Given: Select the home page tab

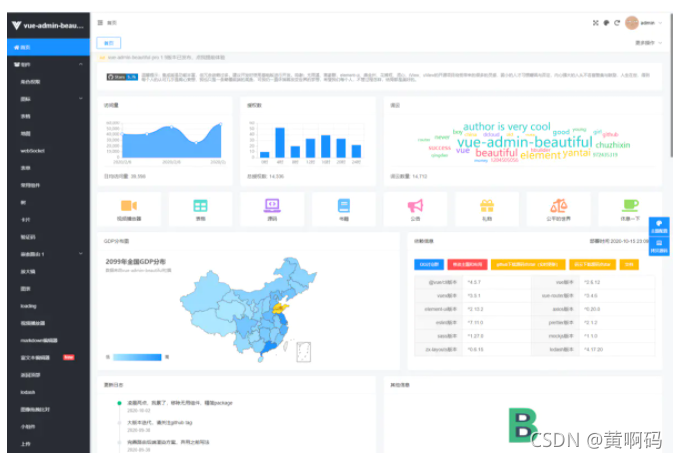Looking at the screenshot, I should pyautogui.click(x=109, y=43).
